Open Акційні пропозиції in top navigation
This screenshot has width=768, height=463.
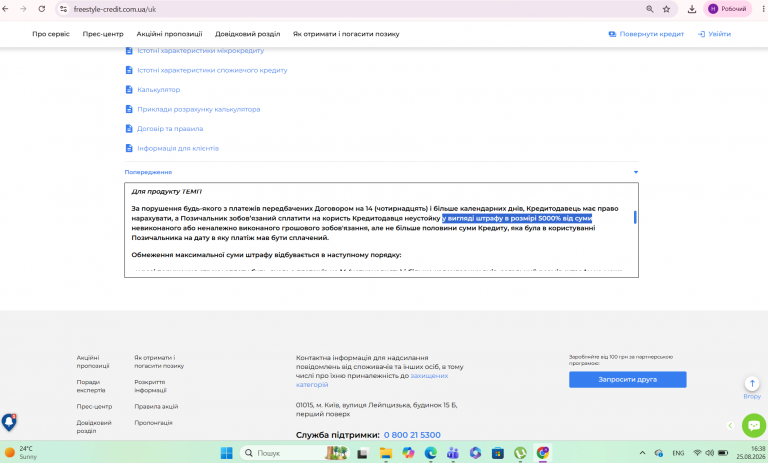tap(169, 34)
